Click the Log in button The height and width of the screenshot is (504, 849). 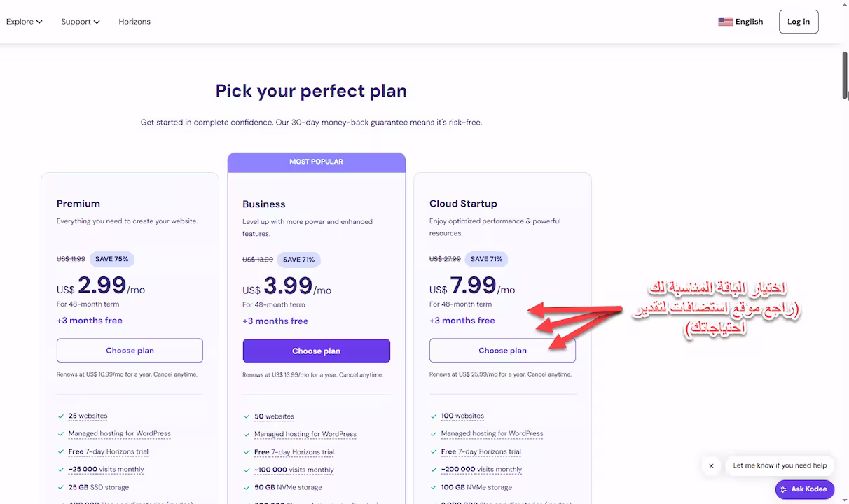coord(799,22)
